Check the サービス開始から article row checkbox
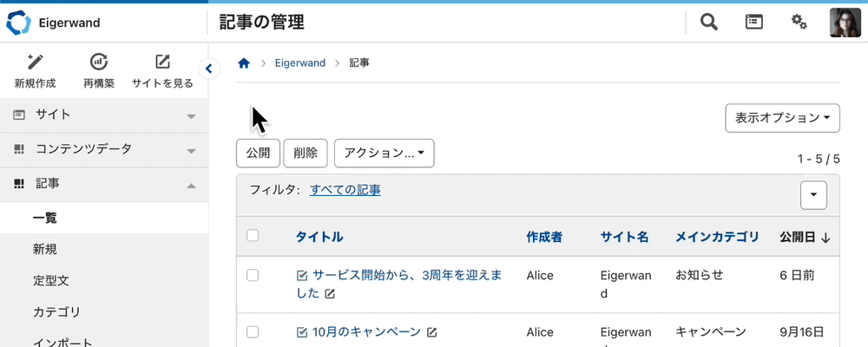 pyautogui.click(x=253, y=275)
